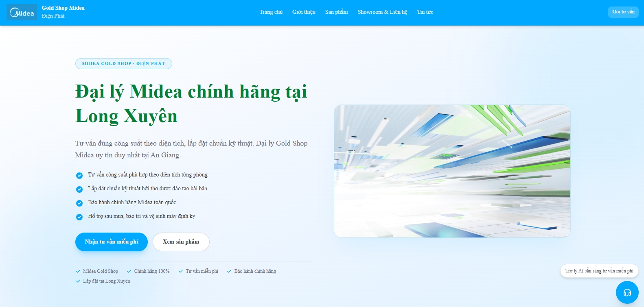Open the Giới thiệu menu item
Viewport: 644px width, 307px height.
(304, 12)
